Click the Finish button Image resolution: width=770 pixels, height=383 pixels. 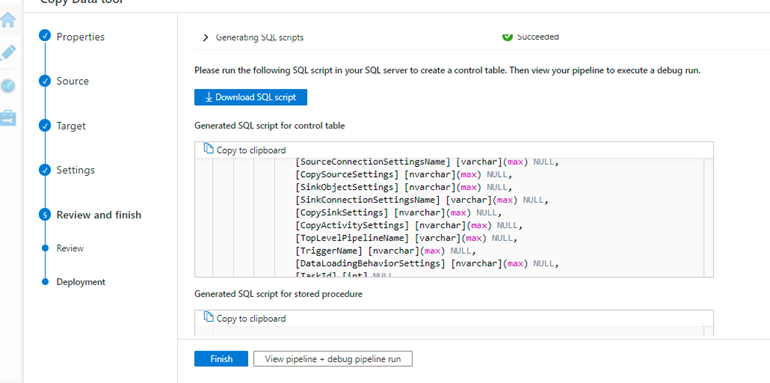point(221,359)
